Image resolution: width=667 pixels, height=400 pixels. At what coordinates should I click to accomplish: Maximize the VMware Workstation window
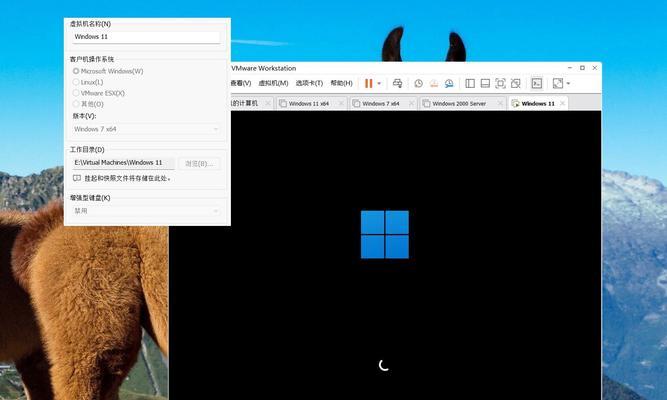click(582, 68)
